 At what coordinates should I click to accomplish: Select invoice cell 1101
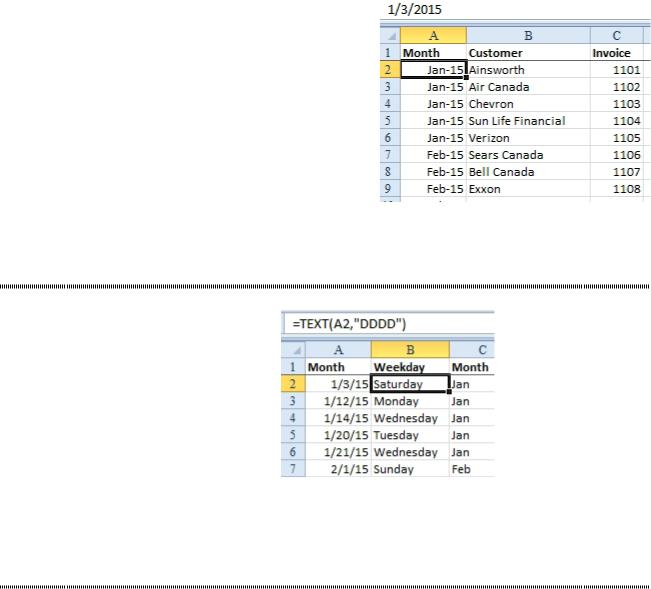pos(617,70)
